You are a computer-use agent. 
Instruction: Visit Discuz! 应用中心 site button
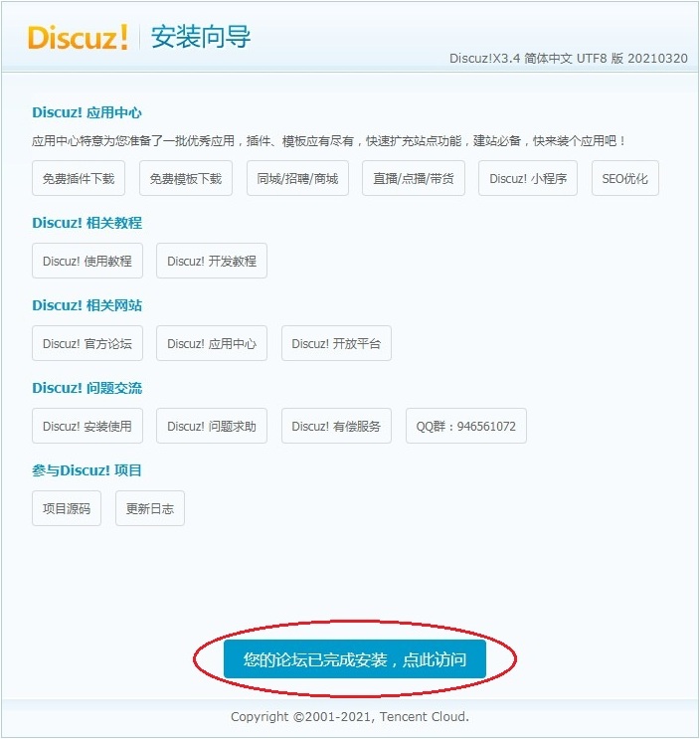(x=212, y=343)
